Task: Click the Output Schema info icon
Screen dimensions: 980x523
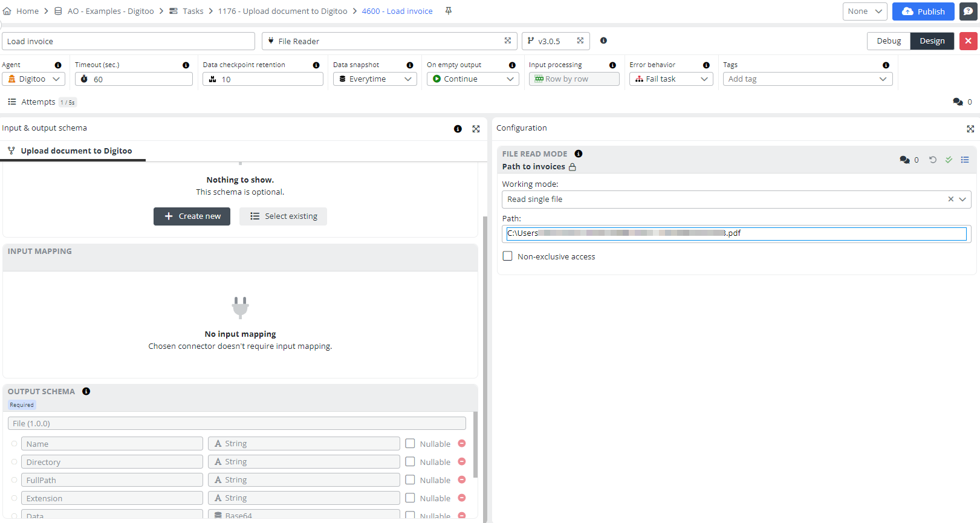Action: click(x=86, y=391)
